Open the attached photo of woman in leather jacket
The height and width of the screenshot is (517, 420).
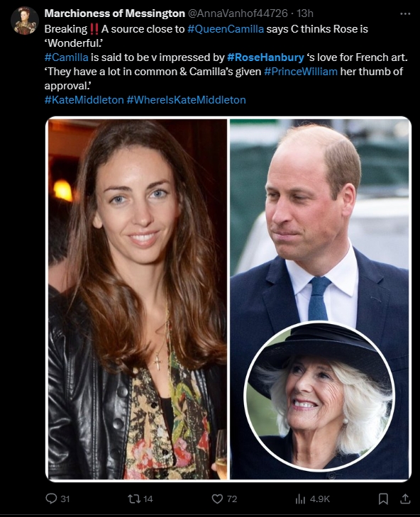tap(138, 299)
